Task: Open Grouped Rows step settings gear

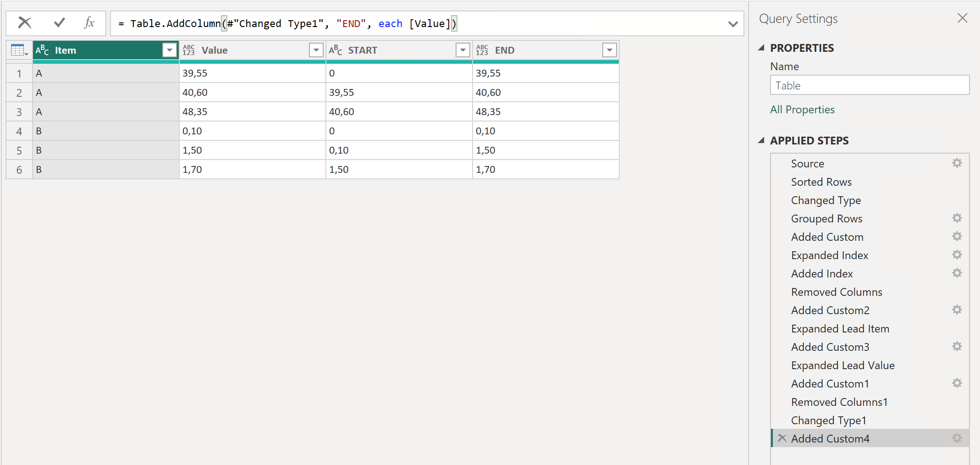Action: pyautogui.click(x=957, y=218)
